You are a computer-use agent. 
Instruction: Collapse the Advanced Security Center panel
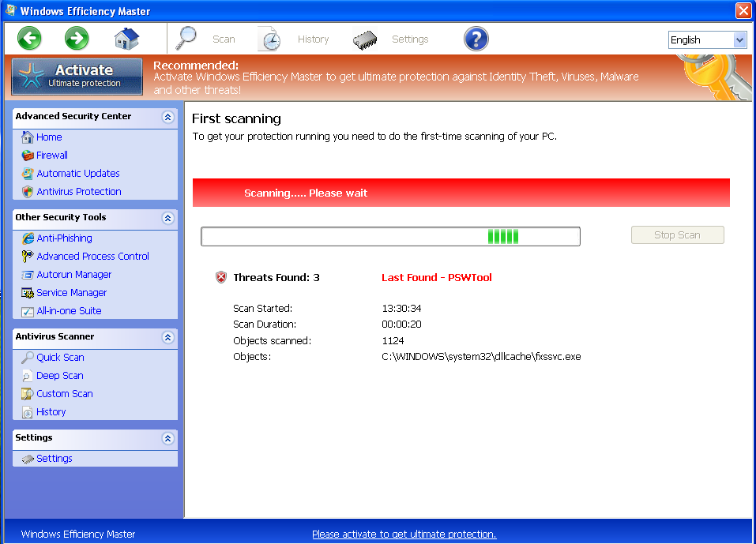click(167, 117)
